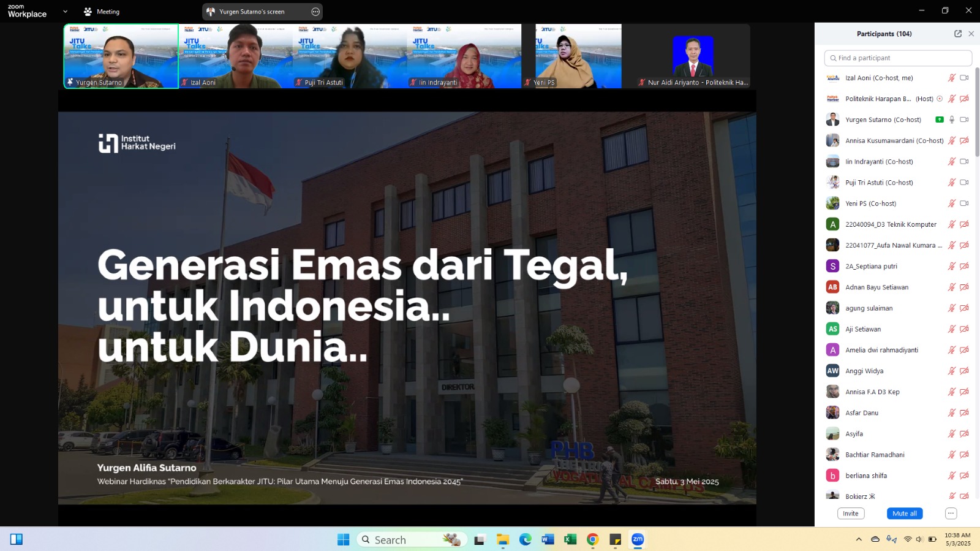Toggle microphone for Yurgen Sutarno in list

point(952,120)
